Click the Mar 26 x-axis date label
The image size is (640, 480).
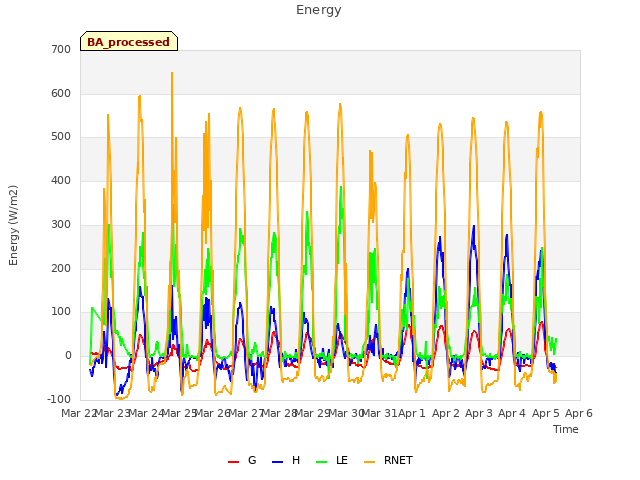213,413
